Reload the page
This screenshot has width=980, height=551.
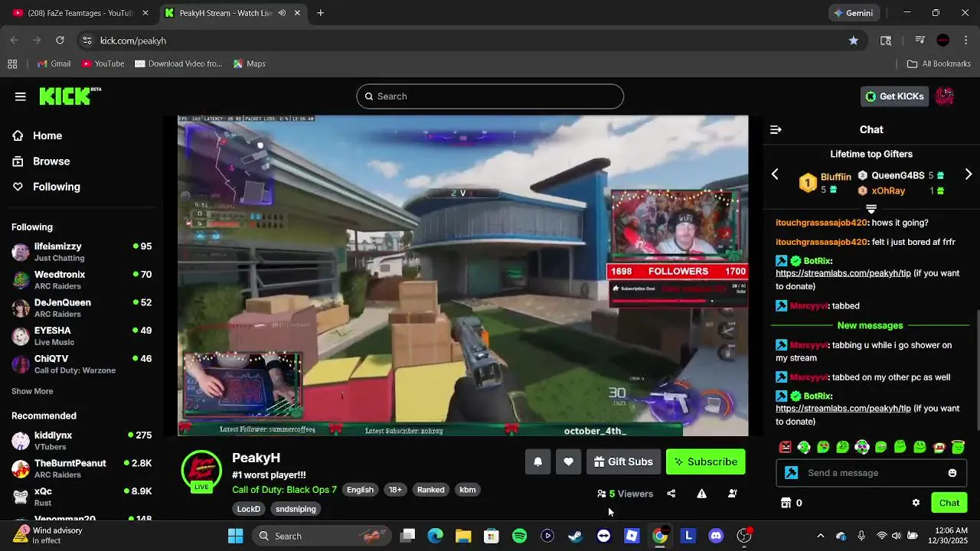[60, 41]
